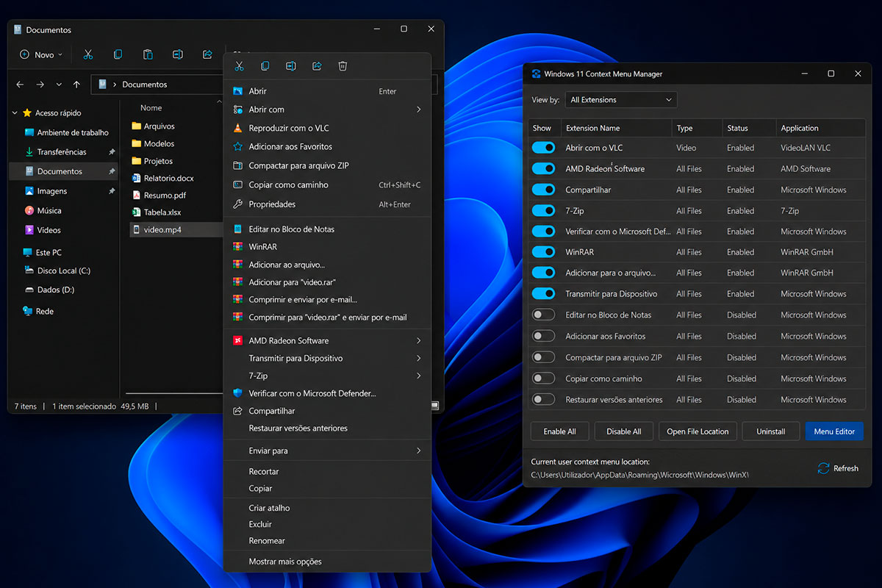The width and height of the screenshot is (882, 588).
Task: Click the AMD Radeon Software red icon
Action: pos(237,340)
